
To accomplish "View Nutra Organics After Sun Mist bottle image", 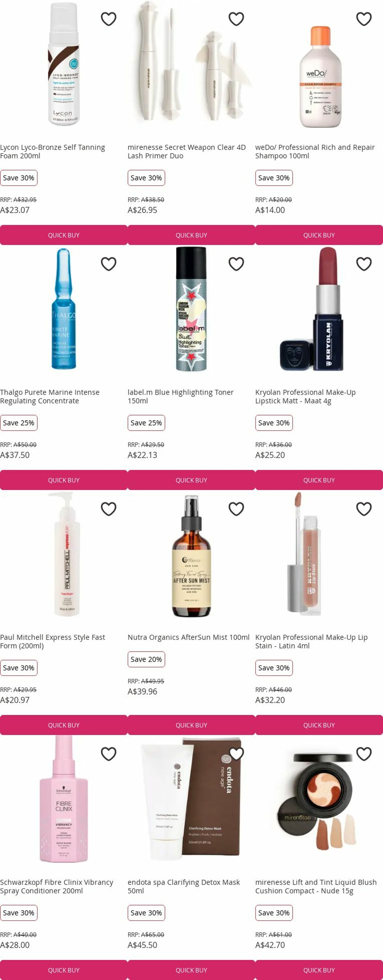I will pos(191,555).
